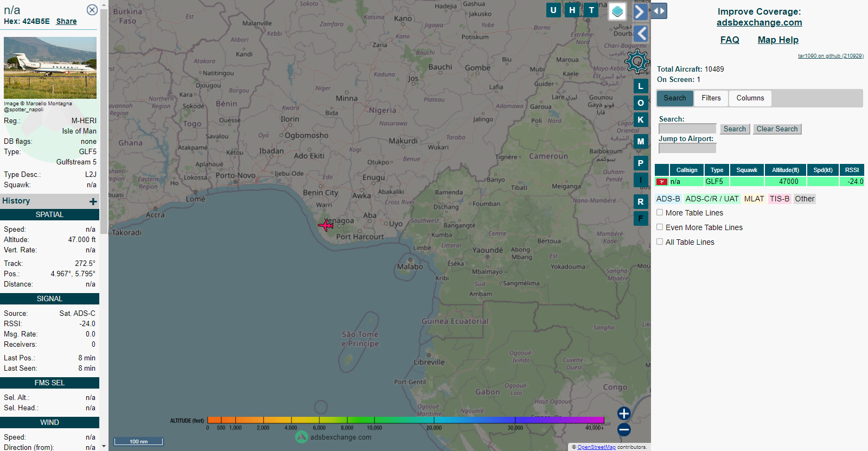Click in the Search text field
Viewport: 868px width, 451px height.
pyautogui.click(x=687, y=129)
